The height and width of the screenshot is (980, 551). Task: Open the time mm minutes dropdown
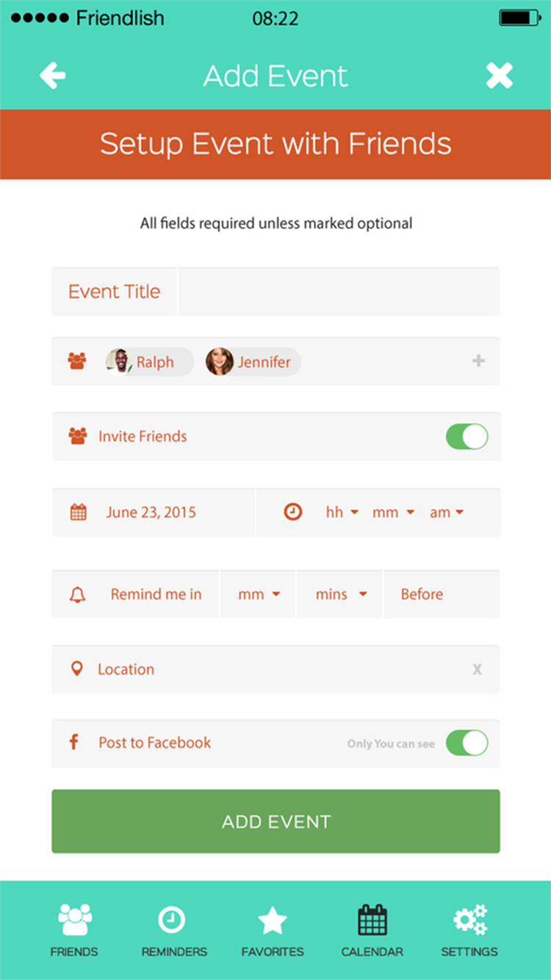coord(393,512)
